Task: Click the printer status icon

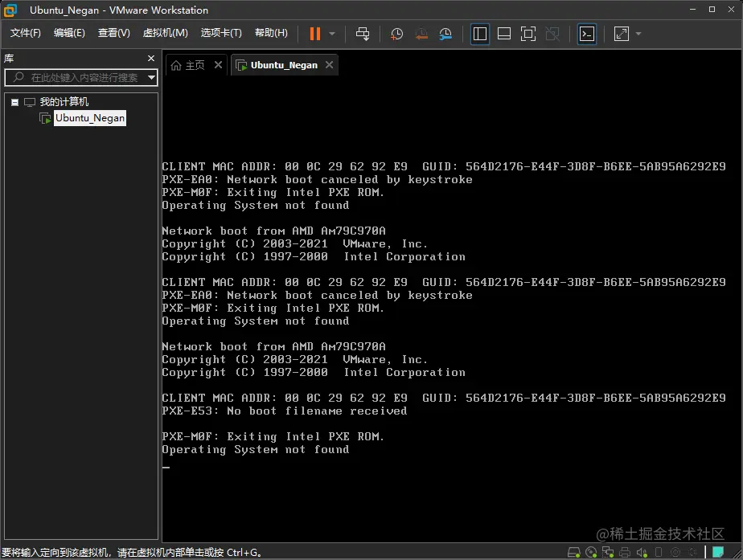Action: point(625,552)
